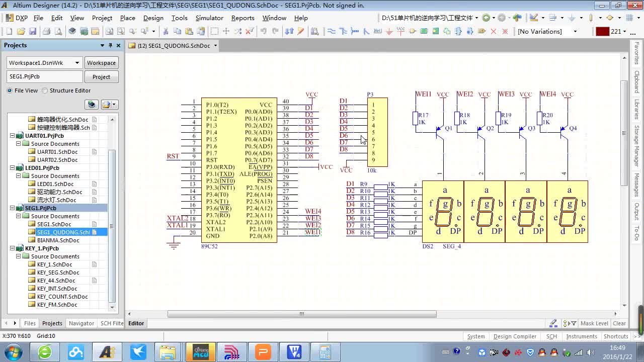Click the Clear button in status bar
The width and height of the screenshot is (644, 362).
coord(619,323)
